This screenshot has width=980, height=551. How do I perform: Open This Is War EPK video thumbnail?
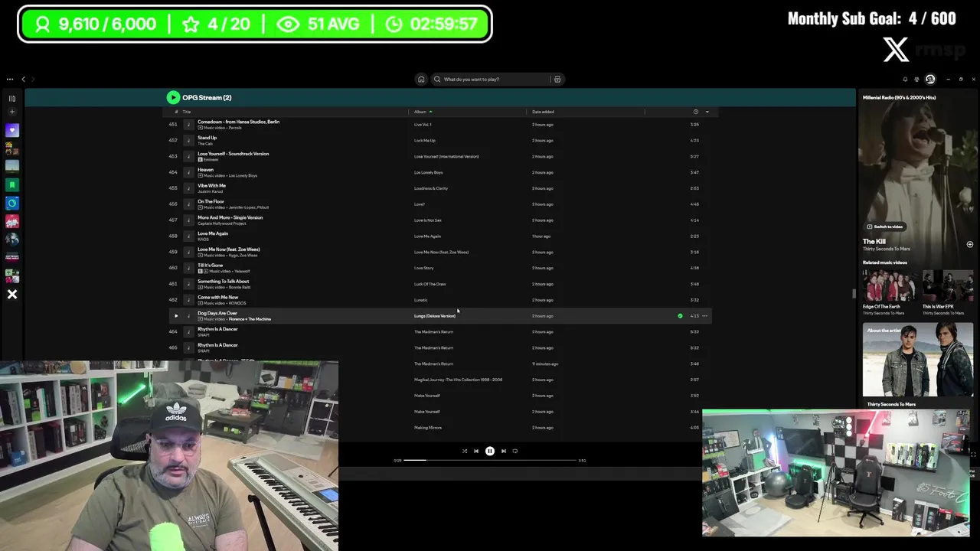coord(948,285)
